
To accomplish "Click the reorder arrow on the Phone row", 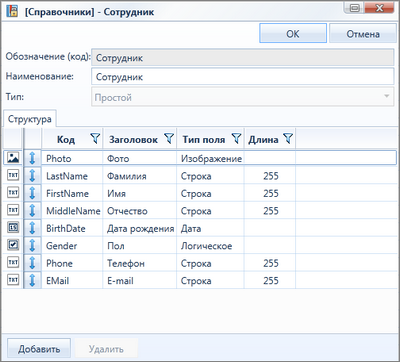I will pos(32,263).
